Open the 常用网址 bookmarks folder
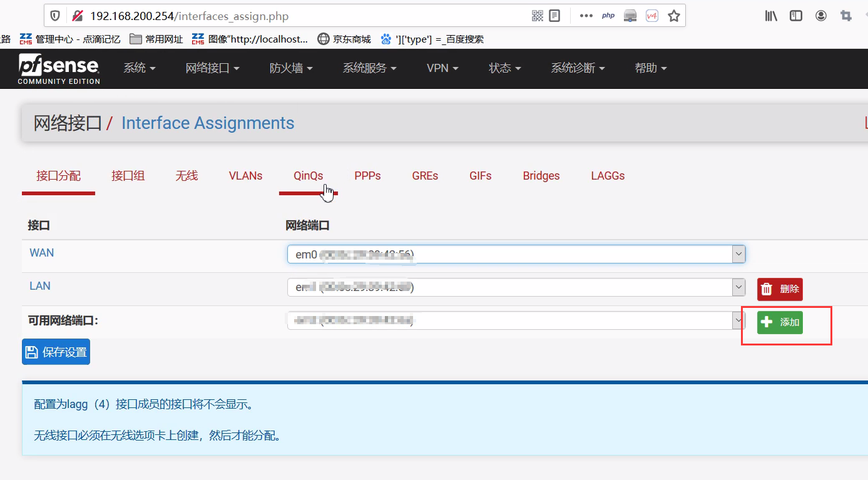The height and width of the screenshot is (480, 868). [x=156, y=39]
